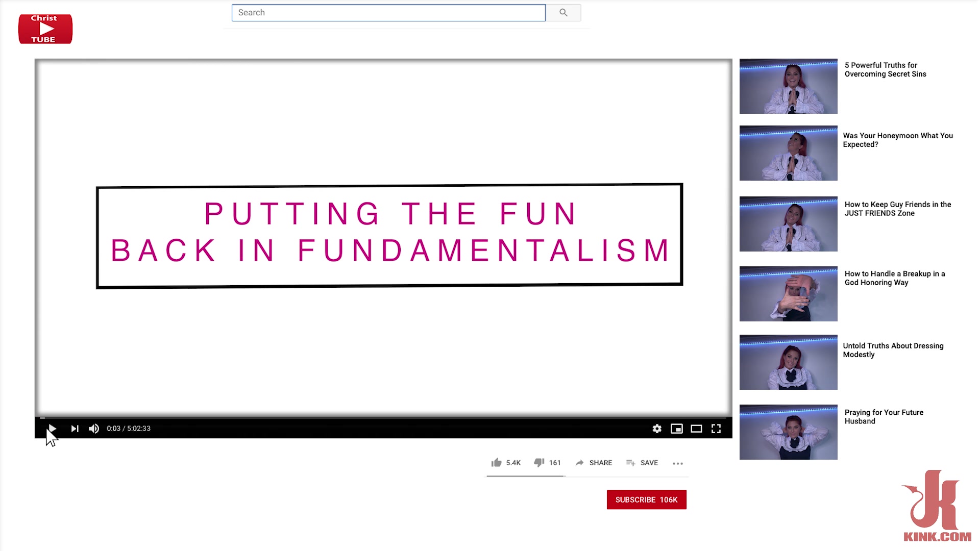Focus the Search input field
This screenshot has height=551, width=980.
388,13
